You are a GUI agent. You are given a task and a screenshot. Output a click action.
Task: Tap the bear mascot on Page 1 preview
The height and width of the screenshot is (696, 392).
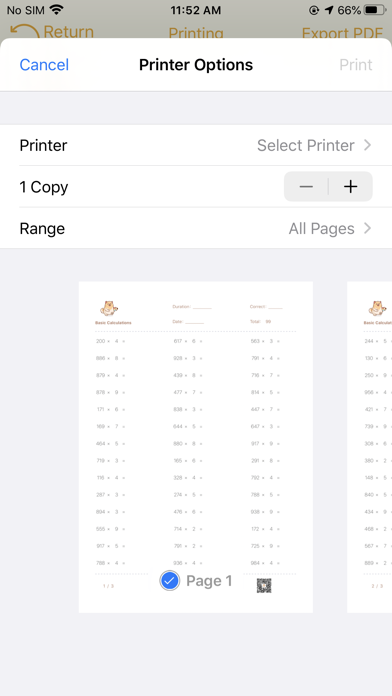coord(109,308)
